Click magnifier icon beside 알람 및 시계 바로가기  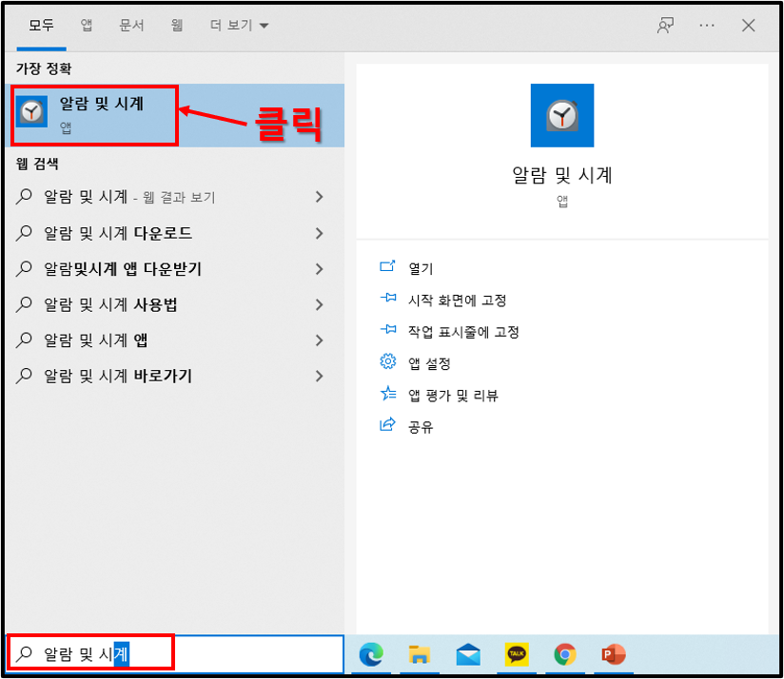(24, 376)
